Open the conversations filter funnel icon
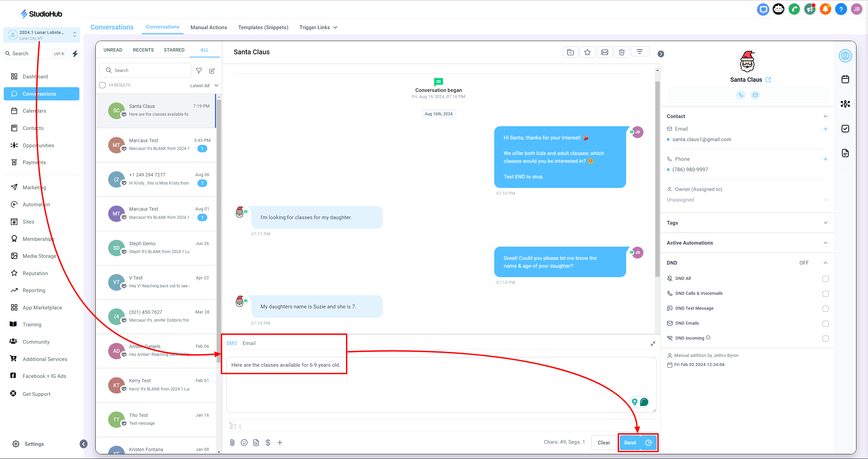 199,71
